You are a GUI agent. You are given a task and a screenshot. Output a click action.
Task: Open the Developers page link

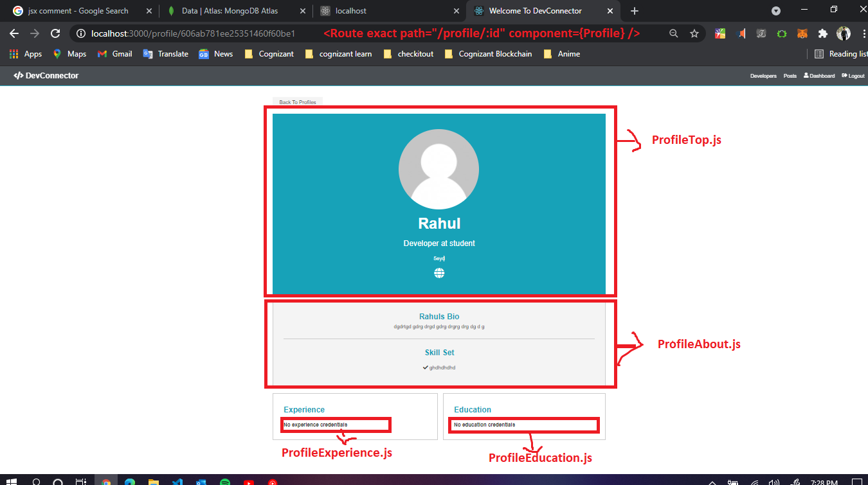763,76
